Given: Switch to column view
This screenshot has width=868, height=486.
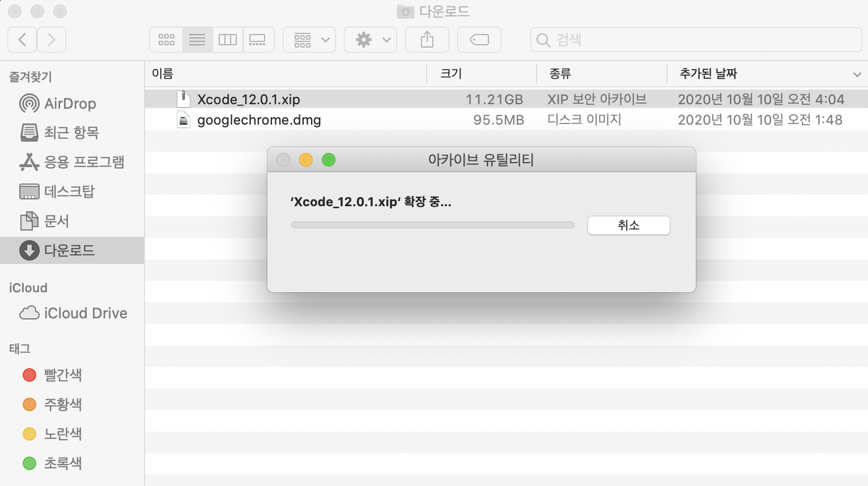Looking at the screenshot, I should (228, 40).
